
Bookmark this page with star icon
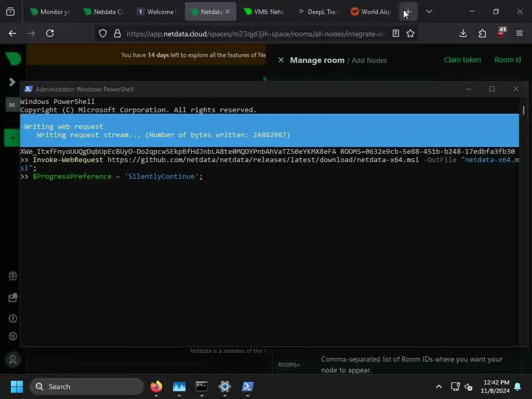[x=410, y=33]
